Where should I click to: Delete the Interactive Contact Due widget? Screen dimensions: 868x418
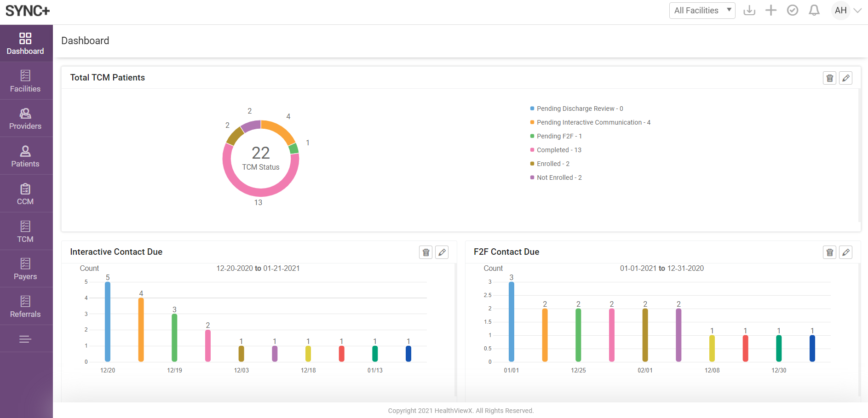tap(425, 252)
